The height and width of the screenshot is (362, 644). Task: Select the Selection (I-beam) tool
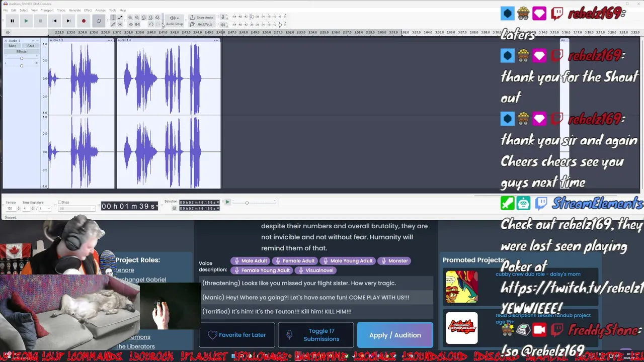pyautogui.click(x=113, y=18)
